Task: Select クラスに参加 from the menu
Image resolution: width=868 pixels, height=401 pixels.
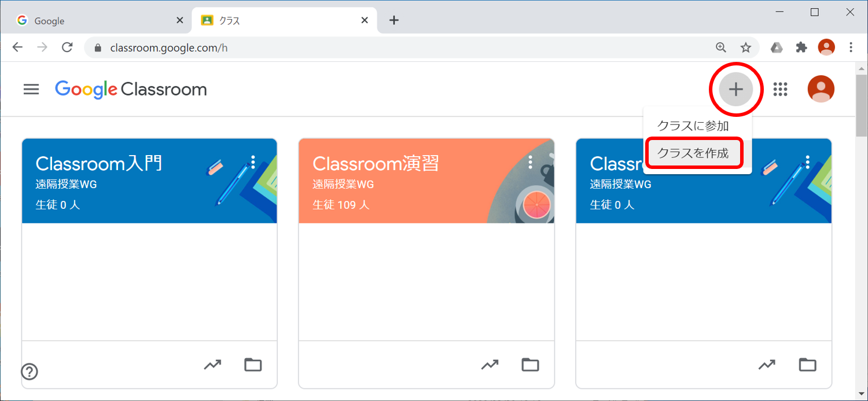Action: coord(693,126)
